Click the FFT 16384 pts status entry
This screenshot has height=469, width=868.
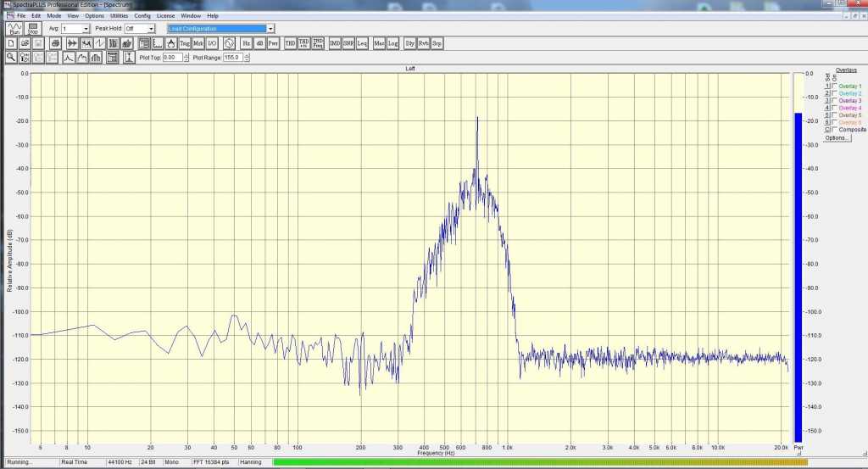[214, 462]
